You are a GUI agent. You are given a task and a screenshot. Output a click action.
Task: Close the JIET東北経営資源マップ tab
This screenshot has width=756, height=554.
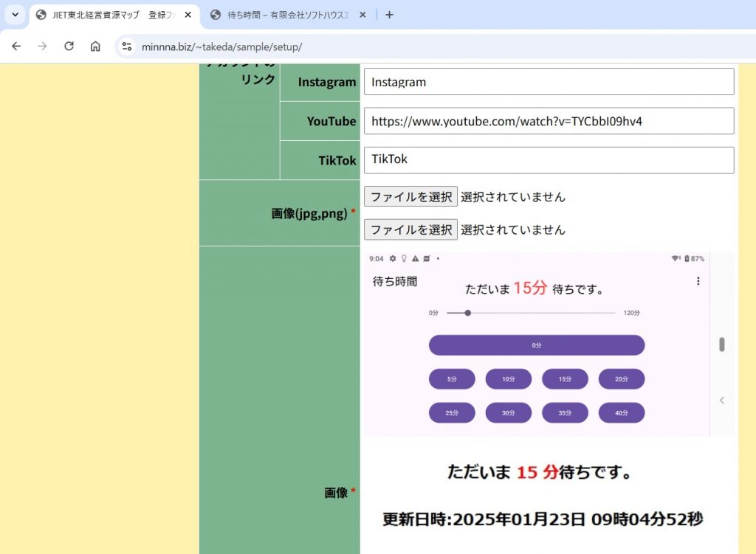click(188, 15)
